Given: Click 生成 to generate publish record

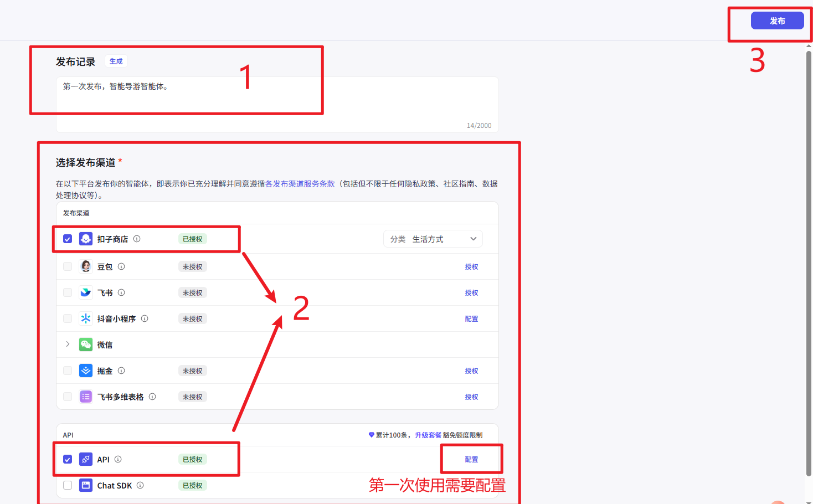Looking at the screenshot, I should click(x=116, y=61).
